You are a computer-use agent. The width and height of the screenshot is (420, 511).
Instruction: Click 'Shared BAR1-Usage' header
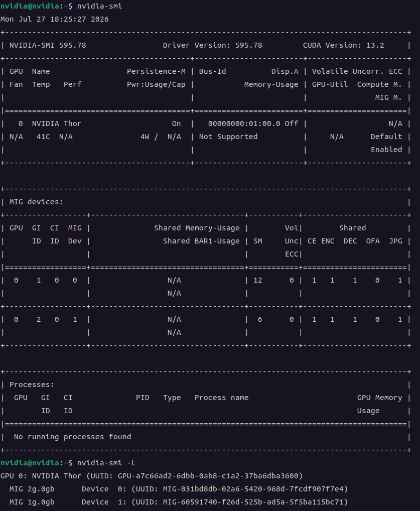pyautogui.click(x=201, y=241)
